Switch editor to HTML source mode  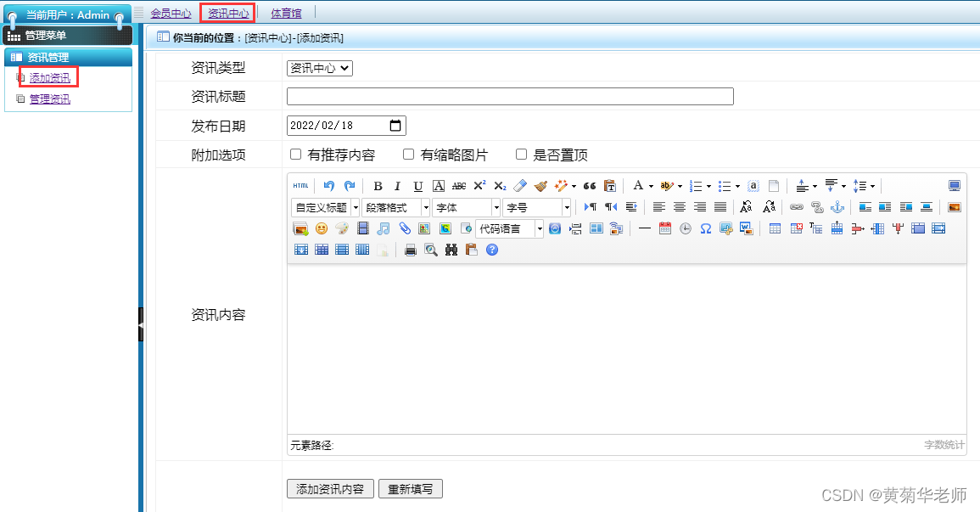coord(300,186)
